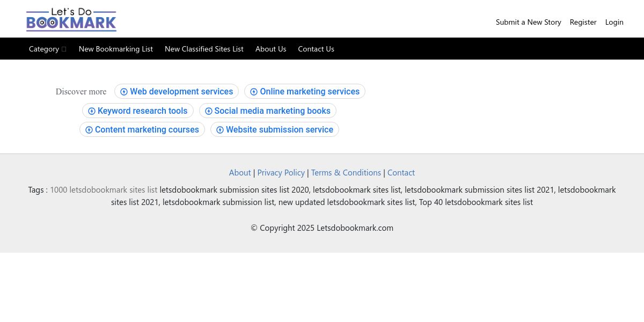Open New Classified Sites List in the nav bar
The image size is (644, 322).
204,49
